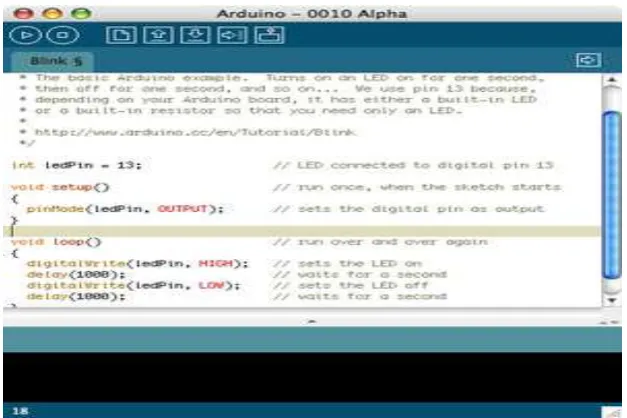This screenshot has height=418, width=627.
Task: Click the HIGH keyword in digitalWrite
Action: pos(216,264)
